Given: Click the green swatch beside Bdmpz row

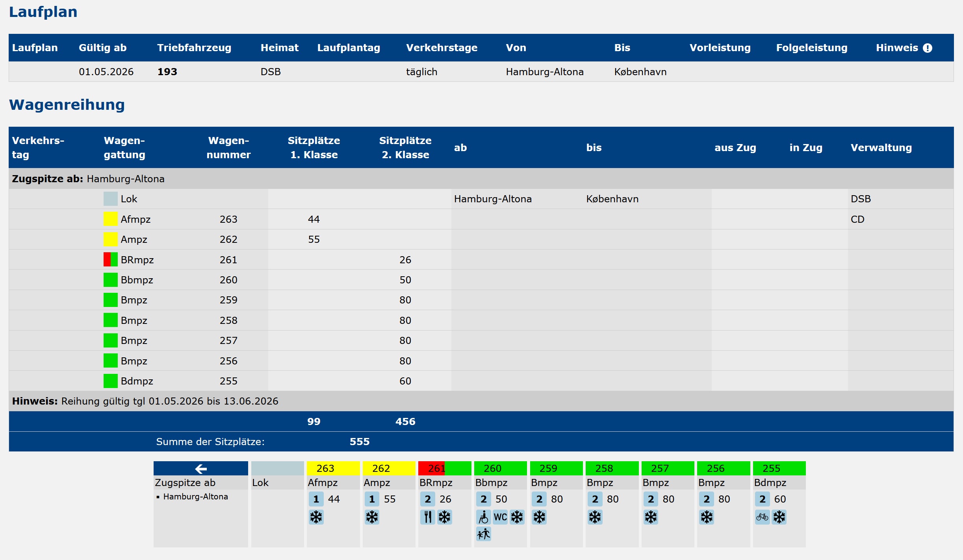Looking at the screenshot, I should point(111,381).
